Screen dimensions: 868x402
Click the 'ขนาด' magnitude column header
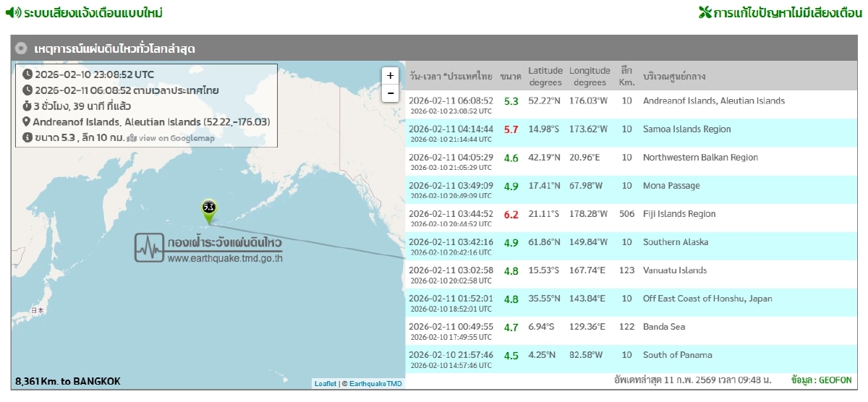click(x=511, y=76)
